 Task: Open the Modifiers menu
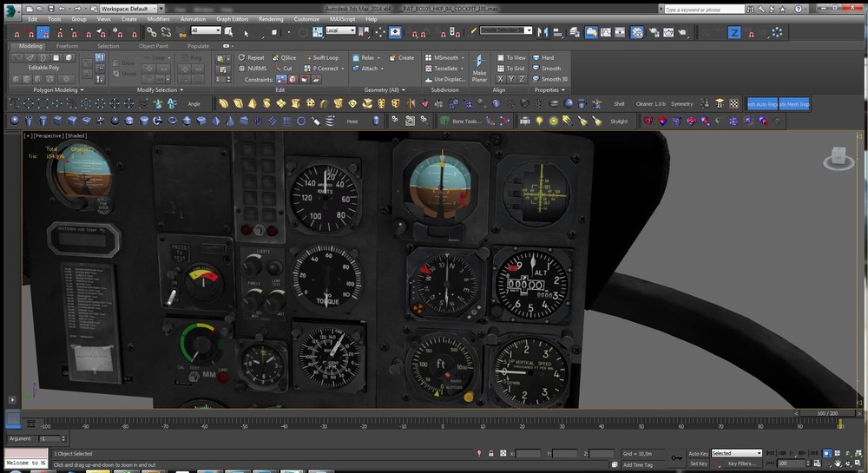[x=158, y=18]
